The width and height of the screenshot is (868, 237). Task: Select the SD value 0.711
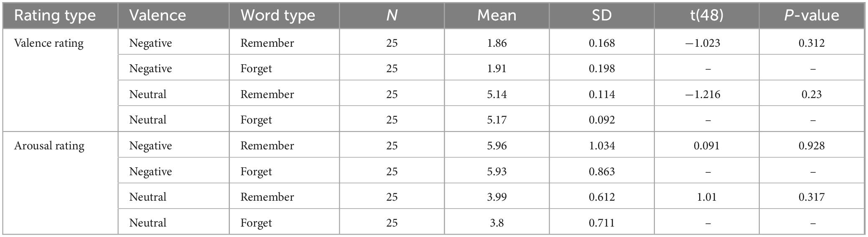point(602,223)
